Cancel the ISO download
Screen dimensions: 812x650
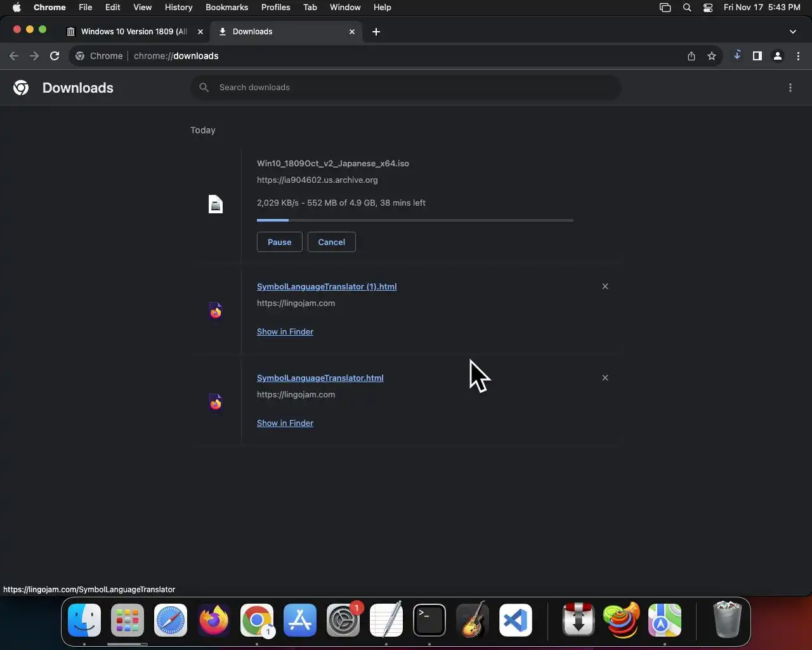pyautogui.click(x=331, y=242)
